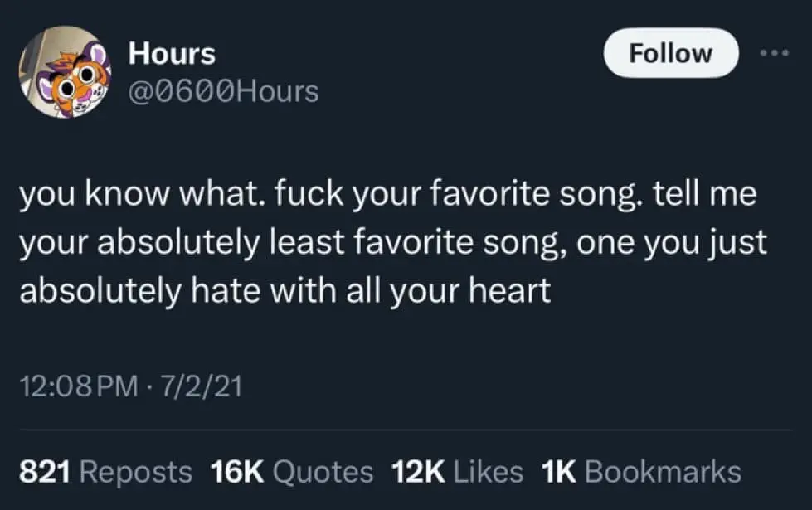Click the @0600Hours handle

click(x=223, y=91)
